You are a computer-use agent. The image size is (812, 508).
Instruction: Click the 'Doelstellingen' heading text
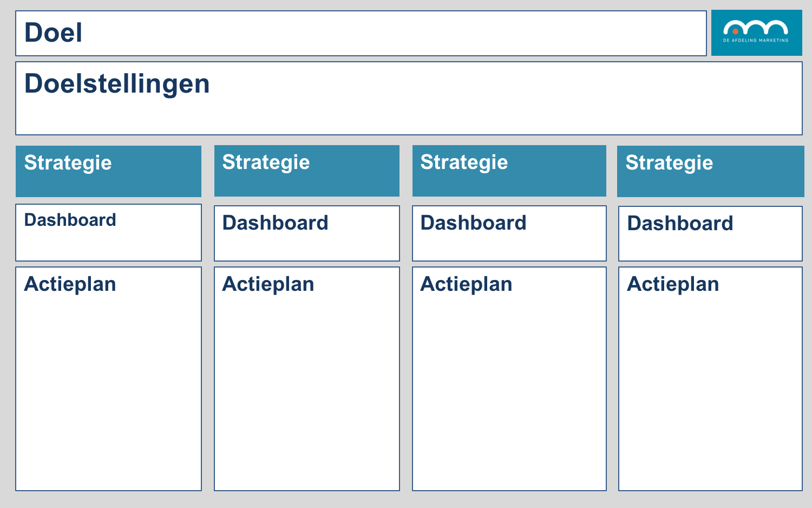[117, 85]
